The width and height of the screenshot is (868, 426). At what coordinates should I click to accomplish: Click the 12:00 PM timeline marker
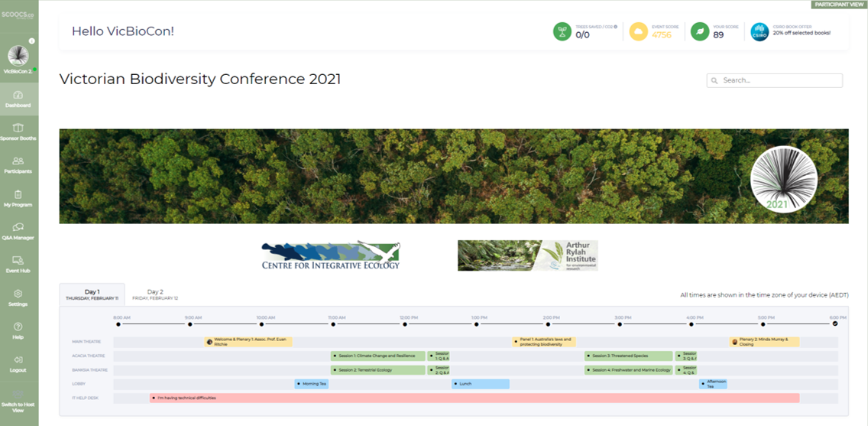pos(405,324)
